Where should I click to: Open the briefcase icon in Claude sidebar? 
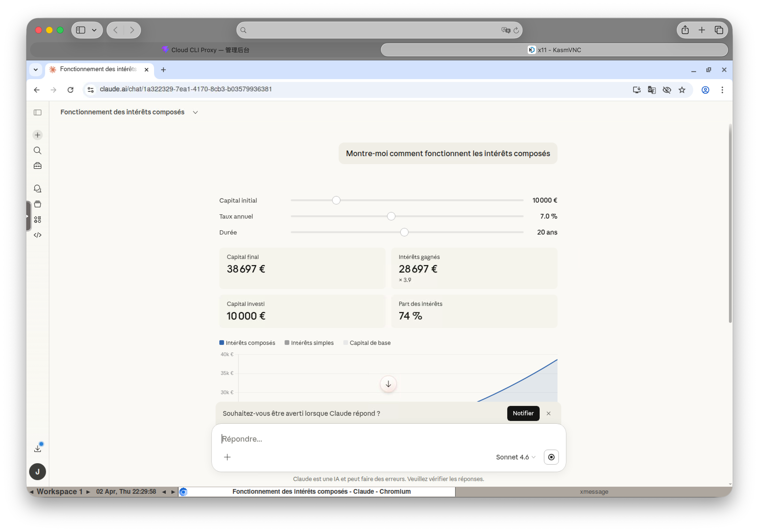pos(38,166)
